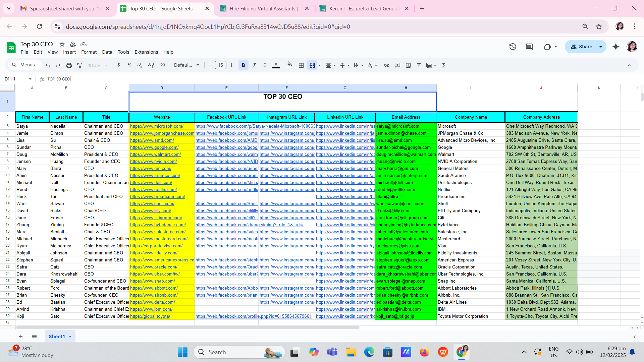Insert chart icon in toolbar
Viewport: 644px width, 362px height.
(x=408, y=65)
